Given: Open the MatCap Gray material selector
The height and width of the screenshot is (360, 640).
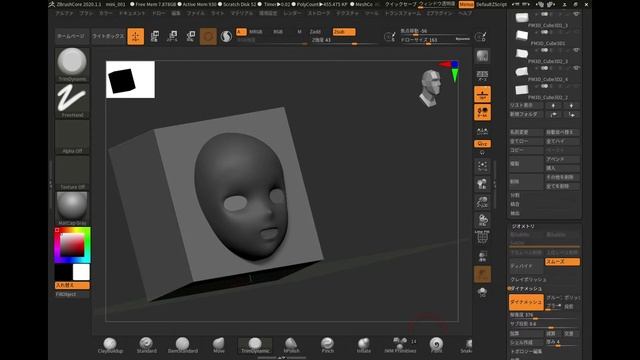Looking at the screenshot, I should pyautogui.click(x=72, y=208).
